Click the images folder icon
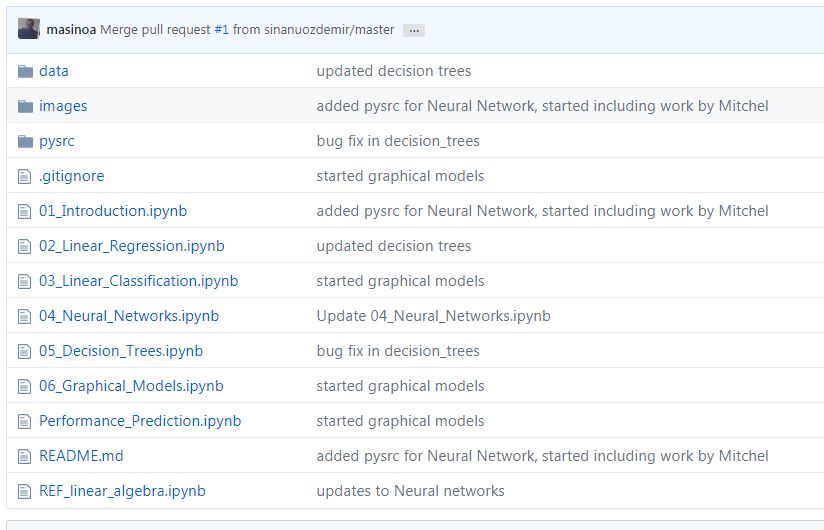 [25, 106]
